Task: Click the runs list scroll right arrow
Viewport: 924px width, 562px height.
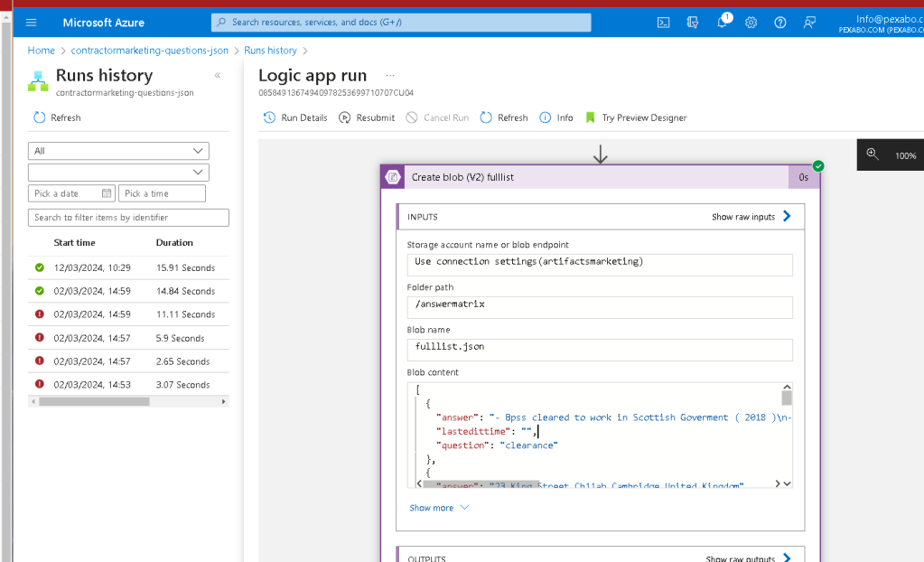Action: [223, 401]
